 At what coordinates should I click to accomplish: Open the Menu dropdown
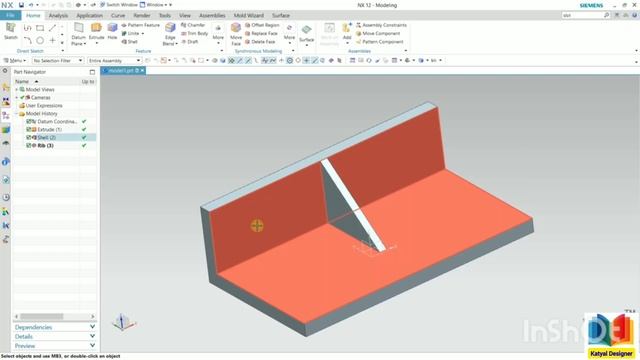pos(15,60)
